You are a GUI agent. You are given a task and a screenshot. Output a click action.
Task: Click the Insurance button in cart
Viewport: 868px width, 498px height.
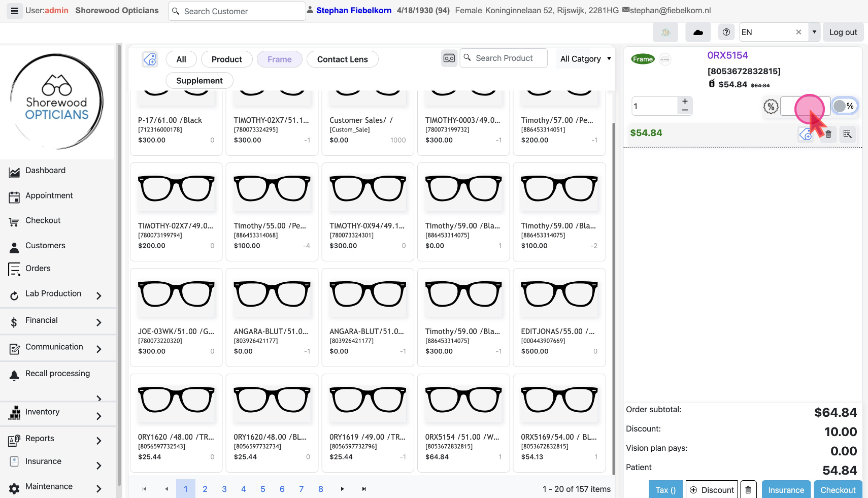point(786,490)
